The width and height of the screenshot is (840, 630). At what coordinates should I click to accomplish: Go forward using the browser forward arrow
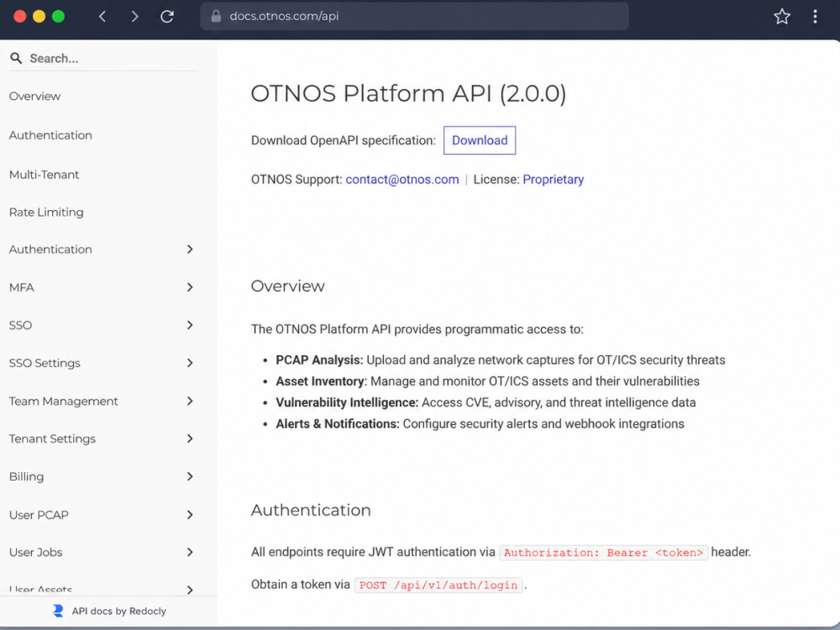click(134, 17)
